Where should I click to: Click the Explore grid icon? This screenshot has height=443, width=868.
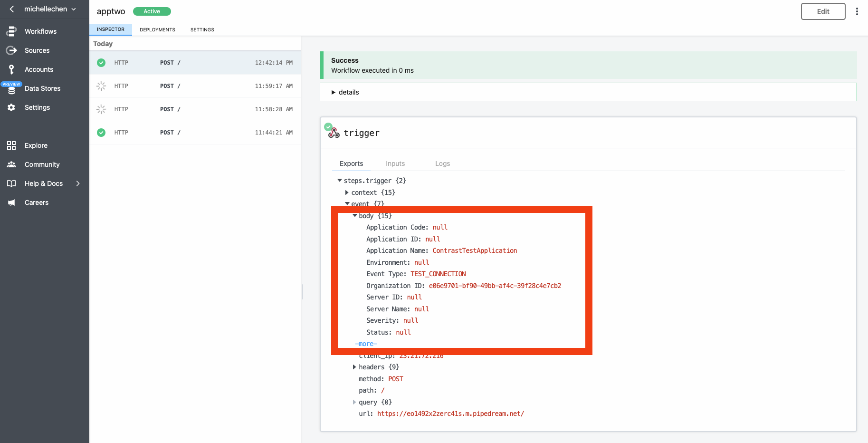pos(11,145)
